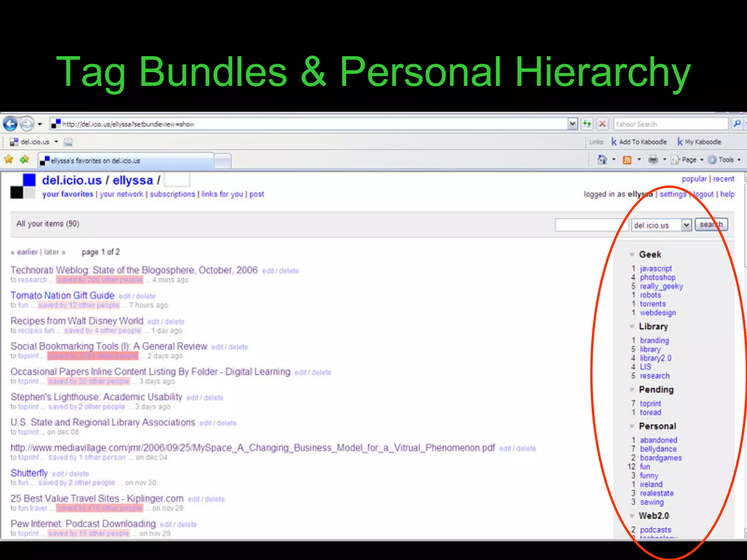Collapse the Pending tag bundle
This screenshot has width=747, height=560.
coord(632,390)
